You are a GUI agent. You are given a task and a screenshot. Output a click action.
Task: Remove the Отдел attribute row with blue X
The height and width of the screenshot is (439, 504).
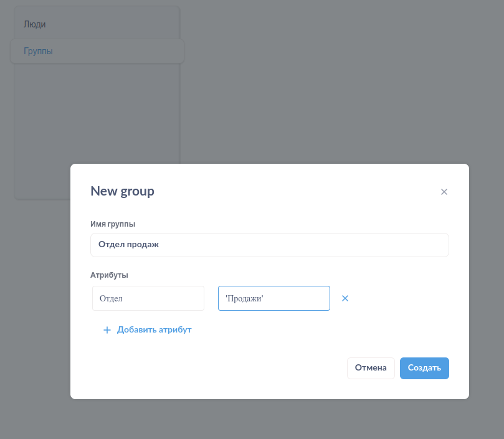345,298
